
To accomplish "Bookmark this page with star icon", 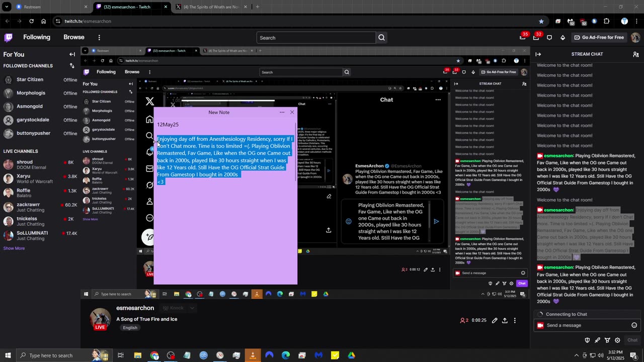I will pyautogui.click(x=541, y=21).
